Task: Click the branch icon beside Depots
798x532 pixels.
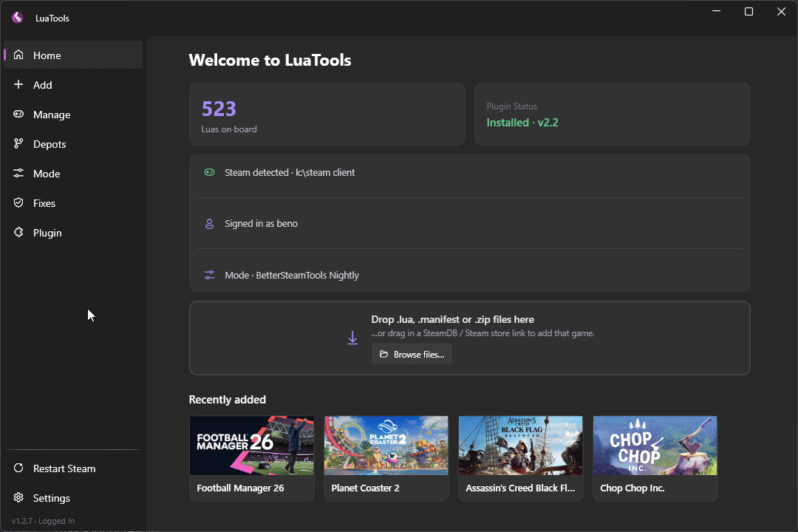Action: tap(18, 143)
